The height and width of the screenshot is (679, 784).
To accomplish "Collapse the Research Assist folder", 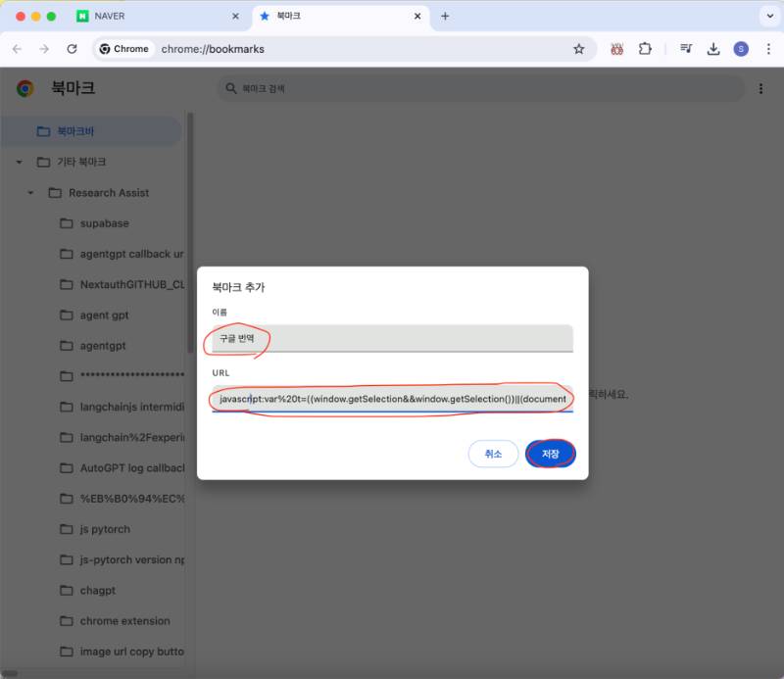I will (x=31, y=193).
